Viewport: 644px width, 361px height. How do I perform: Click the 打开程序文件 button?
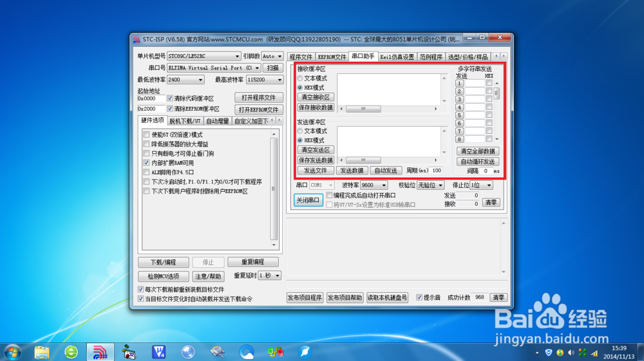259,98
